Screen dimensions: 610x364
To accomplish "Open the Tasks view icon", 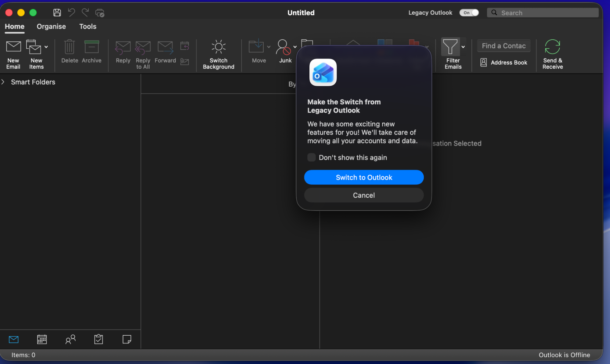I will click(99, 339).
